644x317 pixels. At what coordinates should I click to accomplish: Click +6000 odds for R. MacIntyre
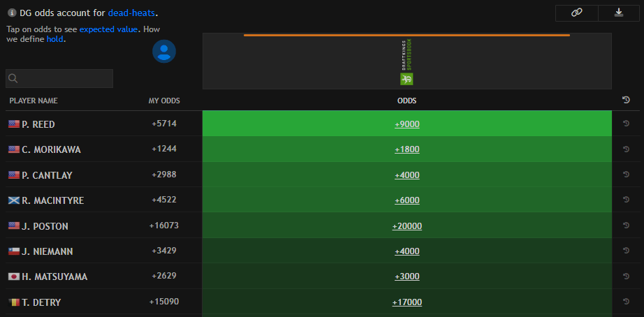click(407, 200)
